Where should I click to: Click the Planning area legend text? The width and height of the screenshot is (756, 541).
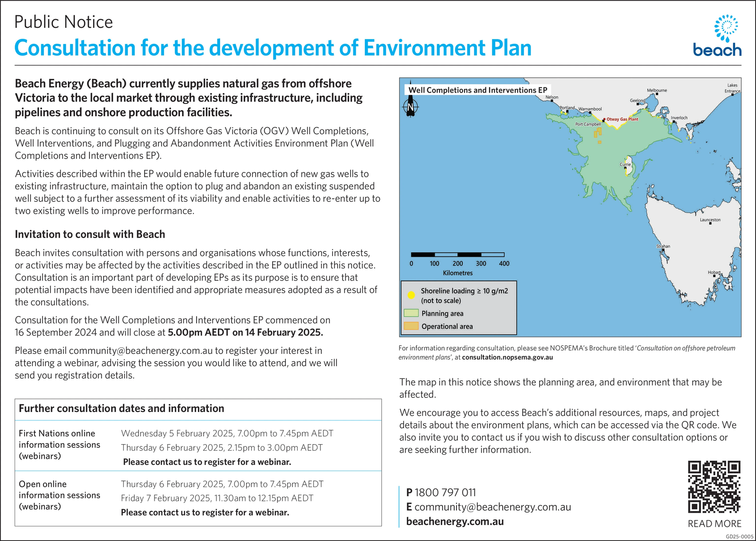click(x=442, y=313)
